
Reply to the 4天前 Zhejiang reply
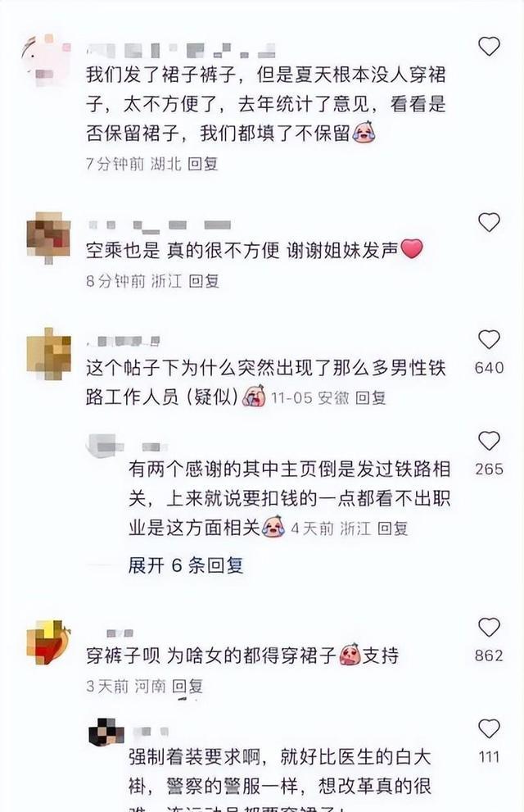coord(393,528)
